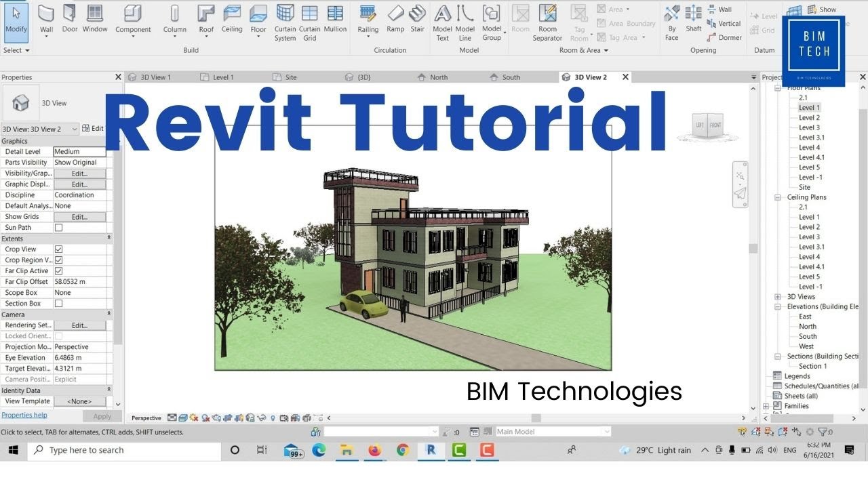Click the Detail Level Medium field
868x488 pixels.
[x=79, y=152]
